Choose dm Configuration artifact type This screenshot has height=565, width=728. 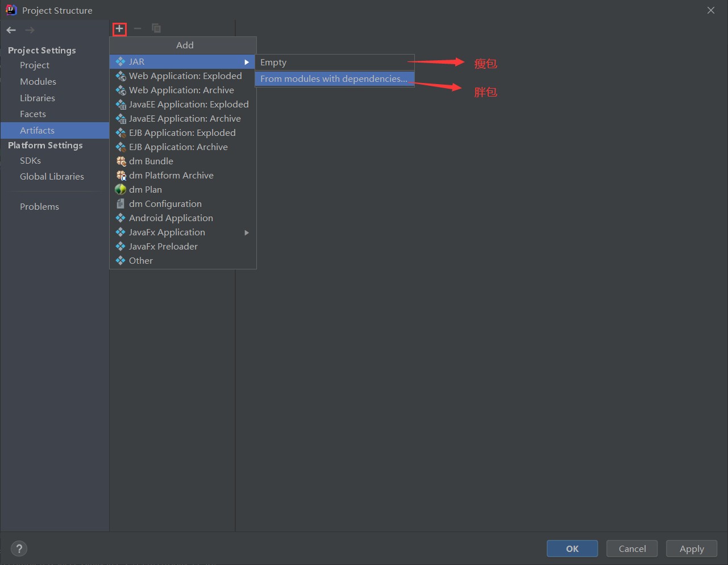[183, 204]
